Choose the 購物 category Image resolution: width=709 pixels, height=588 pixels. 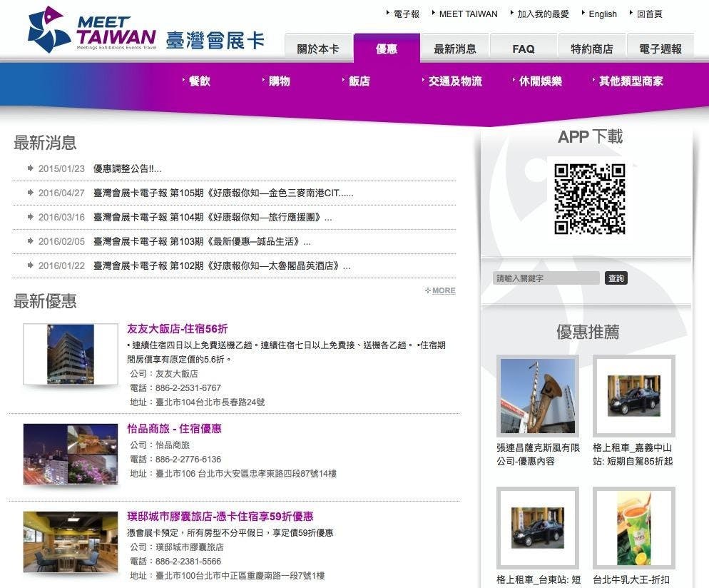click(279, 81)
